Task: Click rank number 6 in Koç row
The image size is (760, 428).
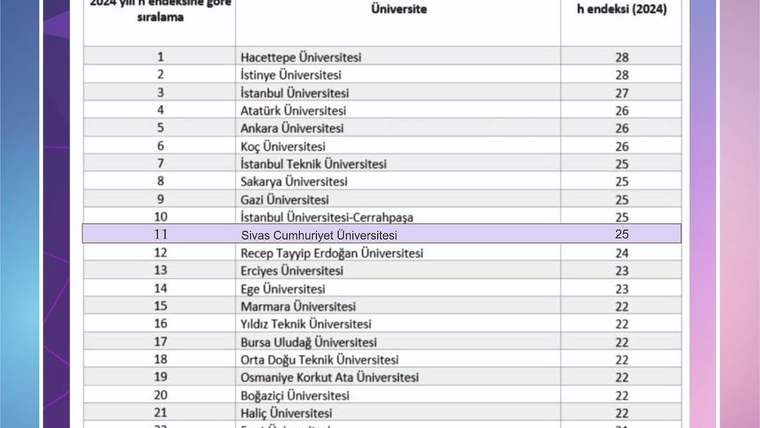Action: coord(160,146)
